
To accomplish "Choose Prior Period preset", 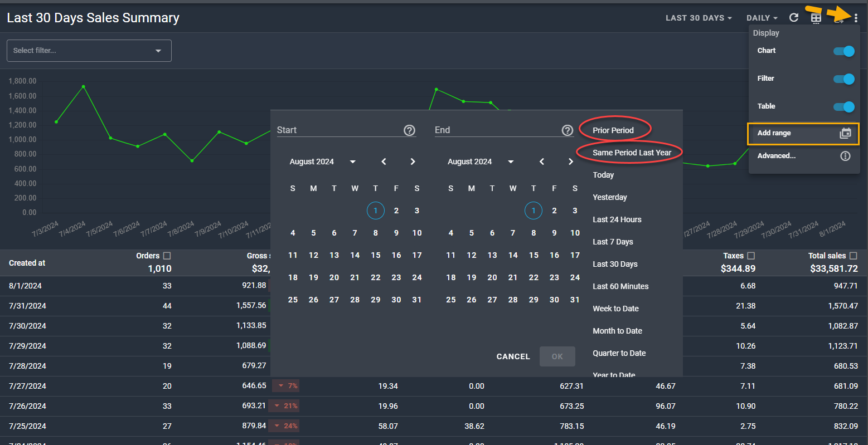I will tap(613, 130).
